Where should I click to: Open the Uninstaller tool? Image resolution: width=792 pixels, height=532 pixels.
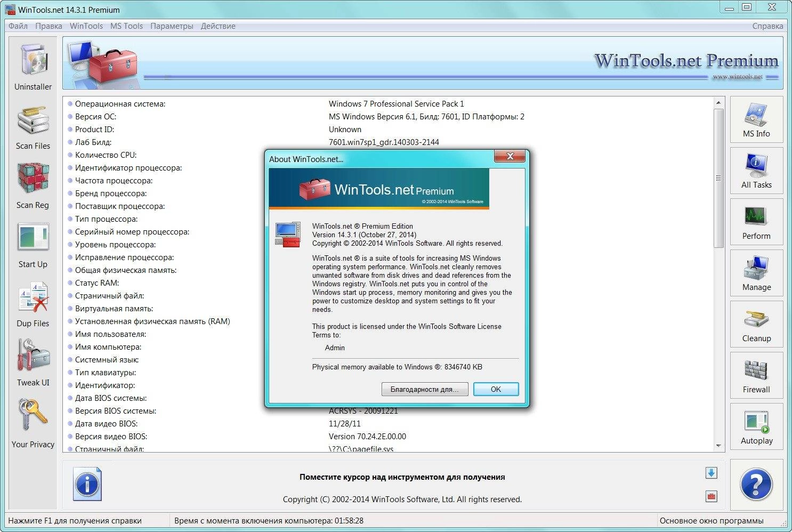point(33,67)
